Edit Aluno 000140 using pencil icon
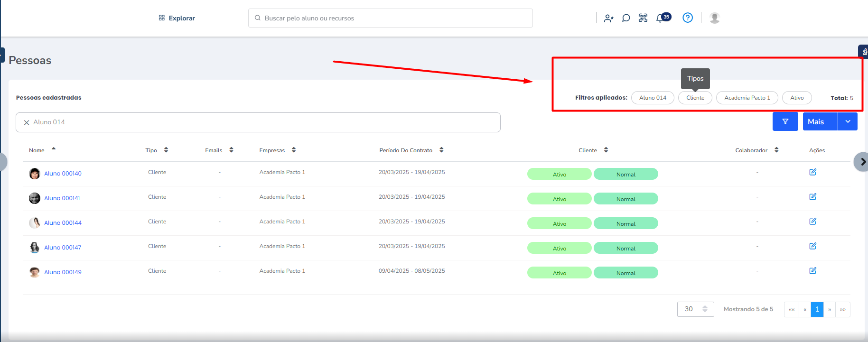 click(812, 172)
